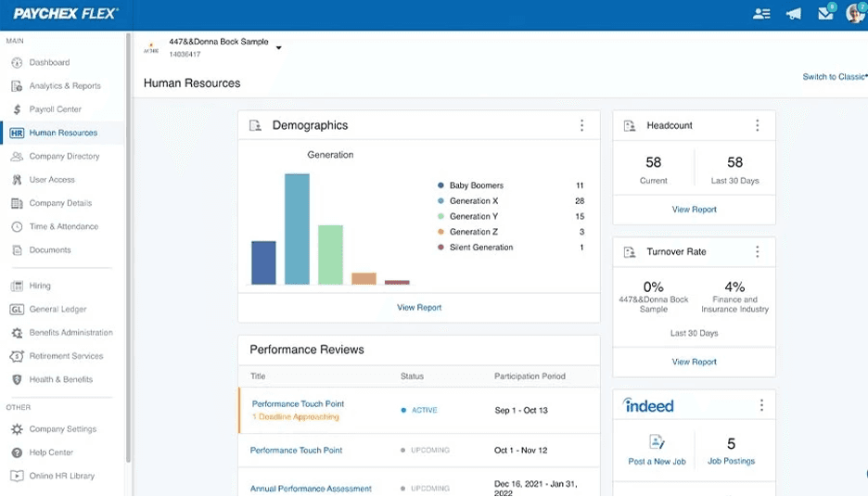Screen dimensions: 868x497
Task: Select Time & Attendance menu item
Action: (x=63, y=226)
